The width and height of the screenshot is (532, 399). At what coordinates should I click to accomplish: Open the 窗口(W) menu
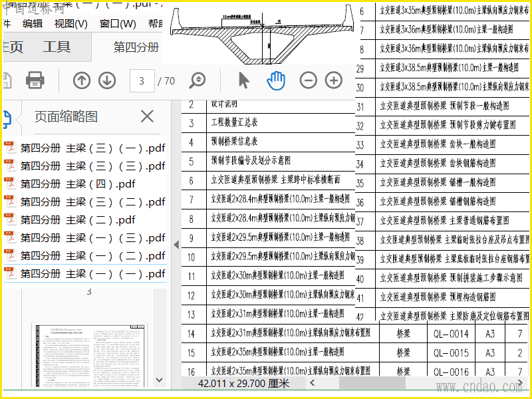[x=118, y=23]
